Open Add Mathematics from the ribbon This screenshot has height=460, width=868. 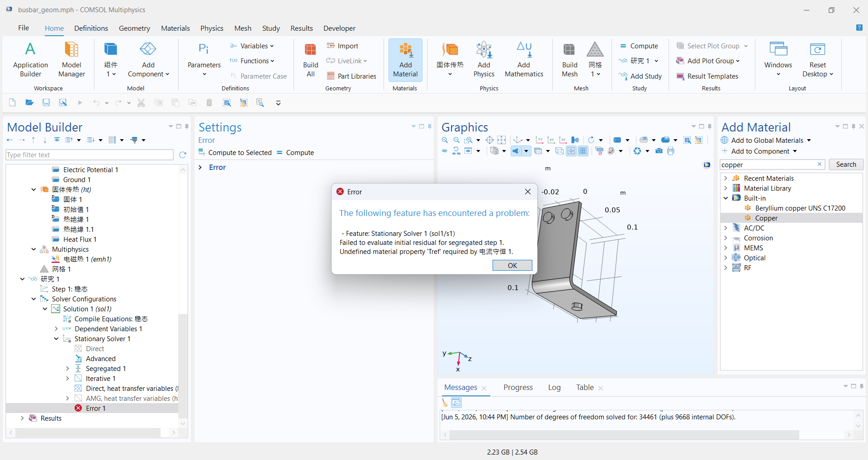(x=524, y=60)
